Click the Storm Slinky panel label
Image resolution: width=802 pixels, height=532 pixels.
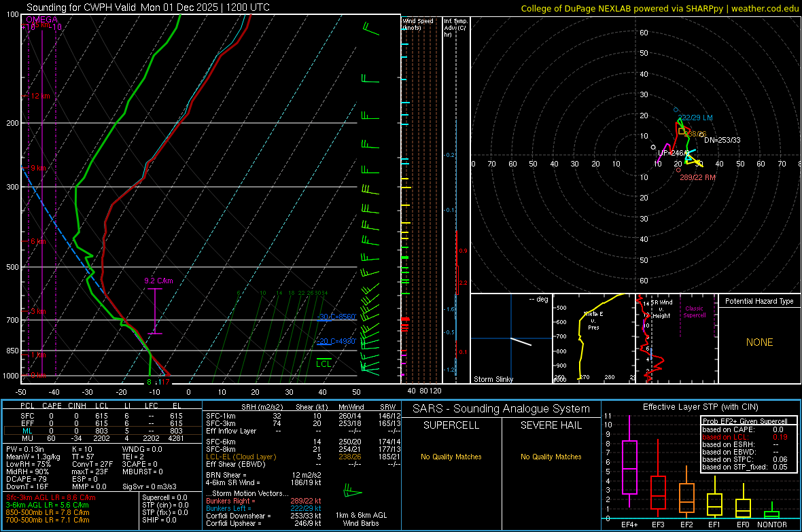pyautogui.click(x=493, y=379)
